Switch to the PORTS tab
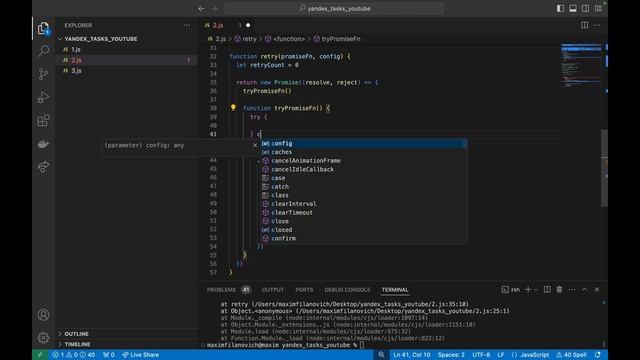This screenshot has width=640, height=360. (304, 290)
